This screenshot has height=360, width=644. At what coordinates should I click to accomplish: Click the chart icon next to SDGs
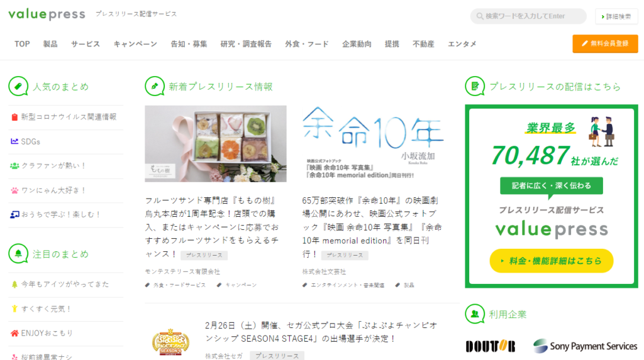click(x=14, y=141)
